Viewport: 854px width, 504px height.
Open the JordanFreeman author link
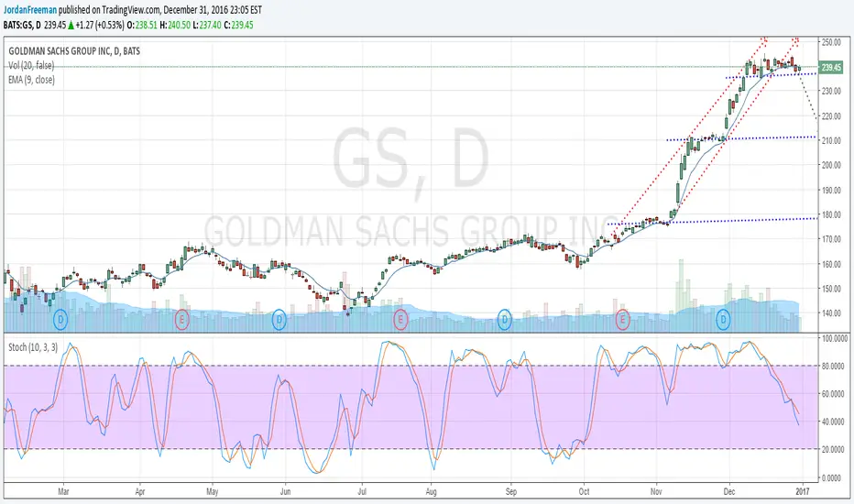coord(30,10)
